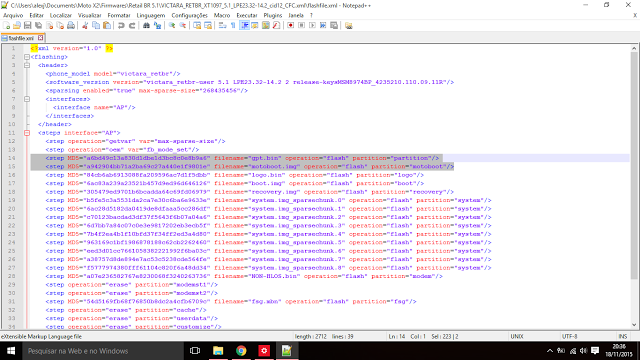This screenshot has height=360, width=640.
Task: Toggle word wrap in the toolbar
Action: click(222, 26)
